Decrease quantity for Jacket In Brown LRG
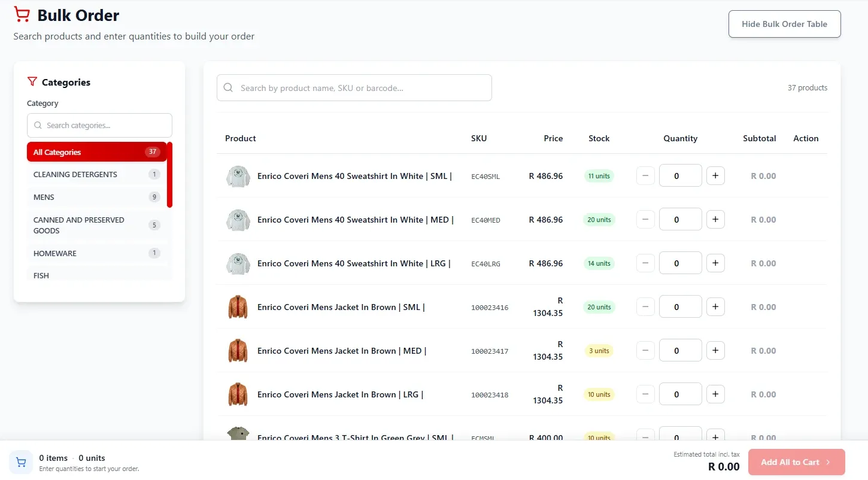 [645, 394]
